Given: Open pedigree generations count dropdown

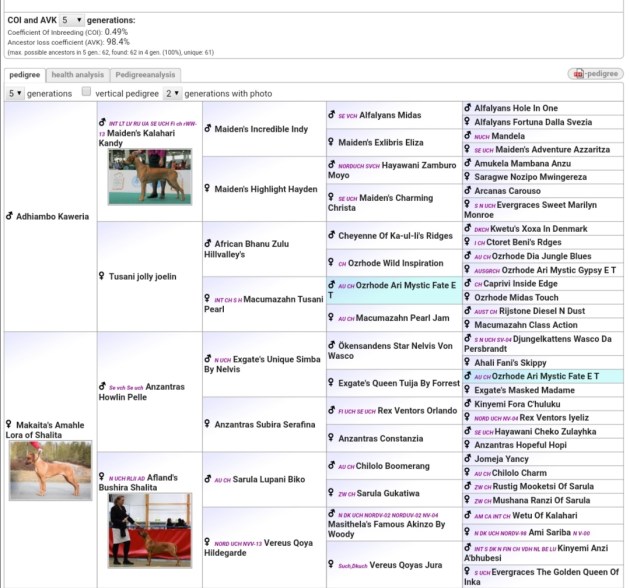Looking at the screenshot, I should point(14,93).
